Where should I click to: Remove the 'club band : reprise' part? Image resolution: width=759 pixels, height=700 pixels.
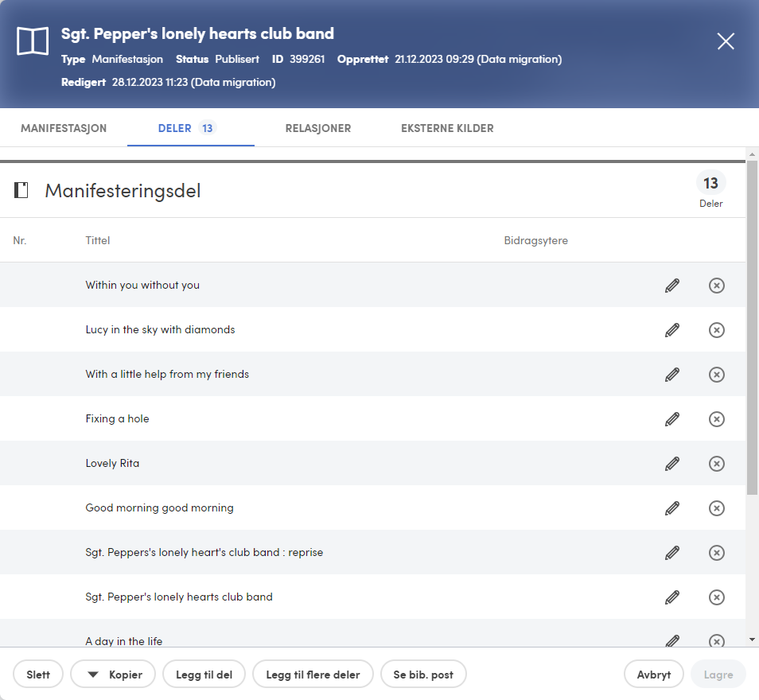tap(716, 553)
